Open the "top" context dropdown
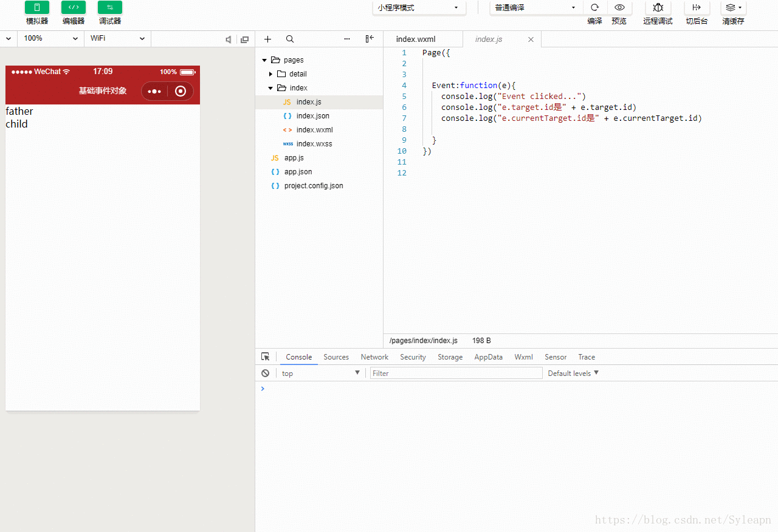This screenshot has width=778, height=532. click(x=321, y=373)
